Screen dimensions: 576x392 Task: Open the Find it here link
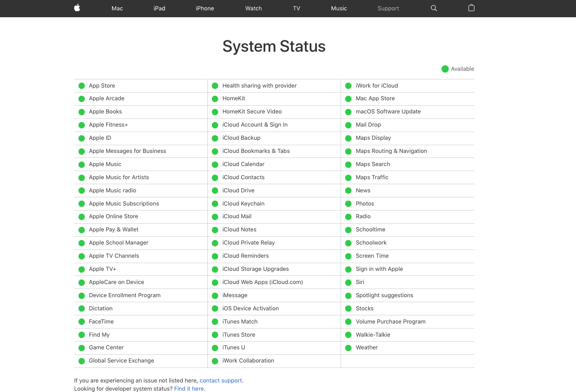(189, 389)
